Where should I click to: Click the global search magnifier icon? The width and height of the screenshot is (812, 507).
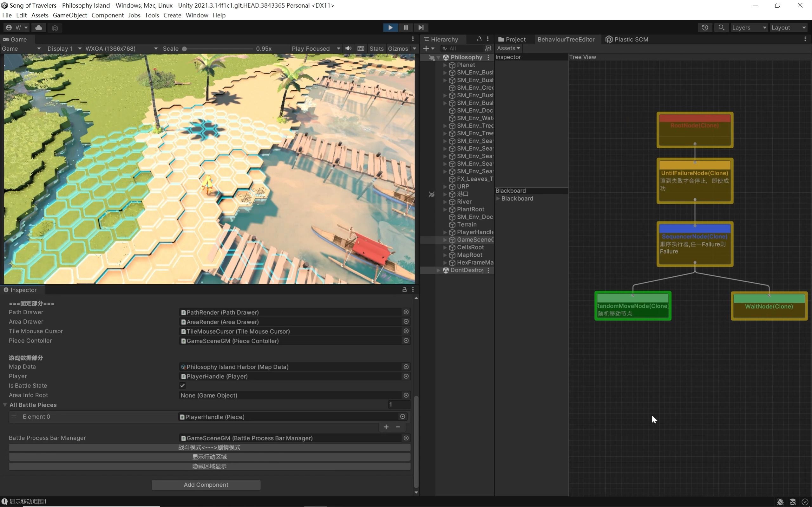721,28
